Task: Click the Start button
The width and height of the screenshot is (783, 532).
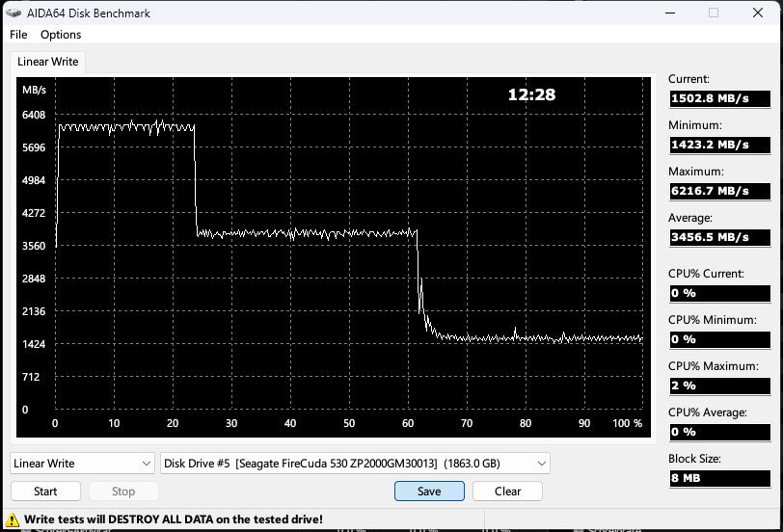Action: (45, 492)
